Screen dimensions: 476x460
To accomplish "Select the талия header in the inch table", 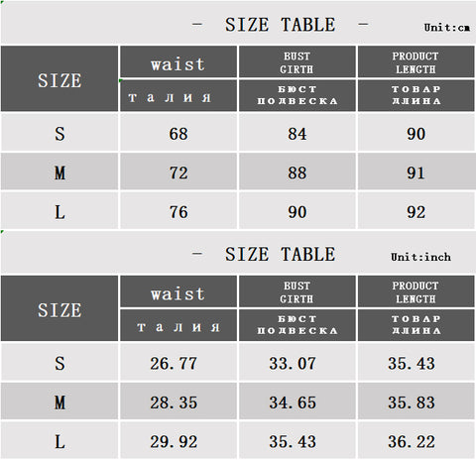I will coord(178,325).
